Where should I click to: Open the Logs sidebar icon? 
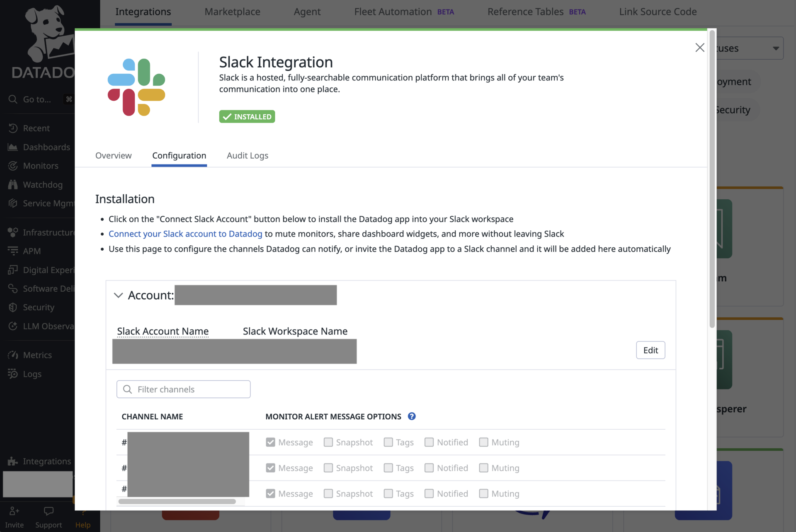point(13,374)
